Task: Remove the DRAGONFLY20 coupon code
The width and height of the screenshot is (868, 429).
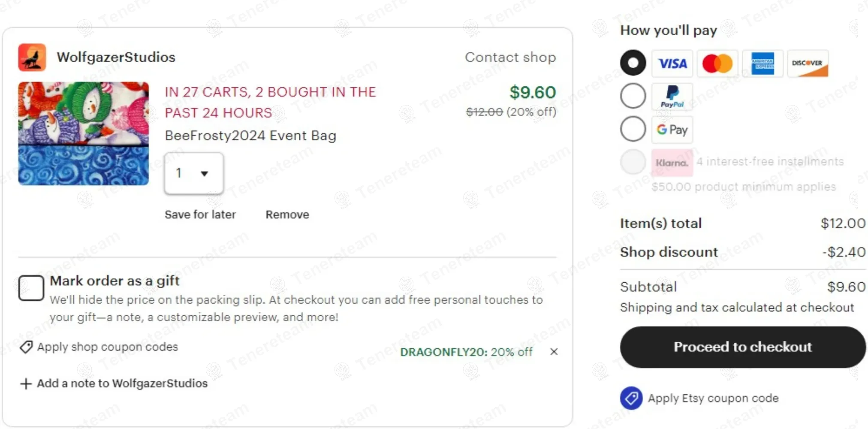Action: pyautogui.click(x=554, y=352)
